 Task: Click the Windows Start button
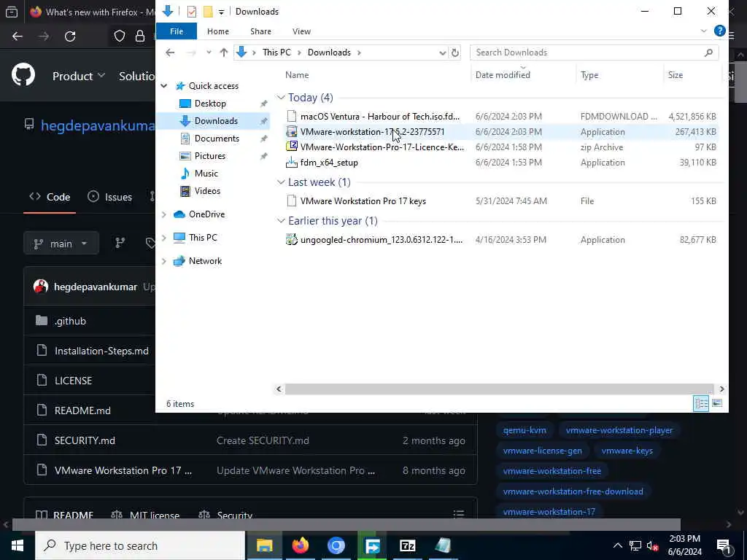point(18,545)
